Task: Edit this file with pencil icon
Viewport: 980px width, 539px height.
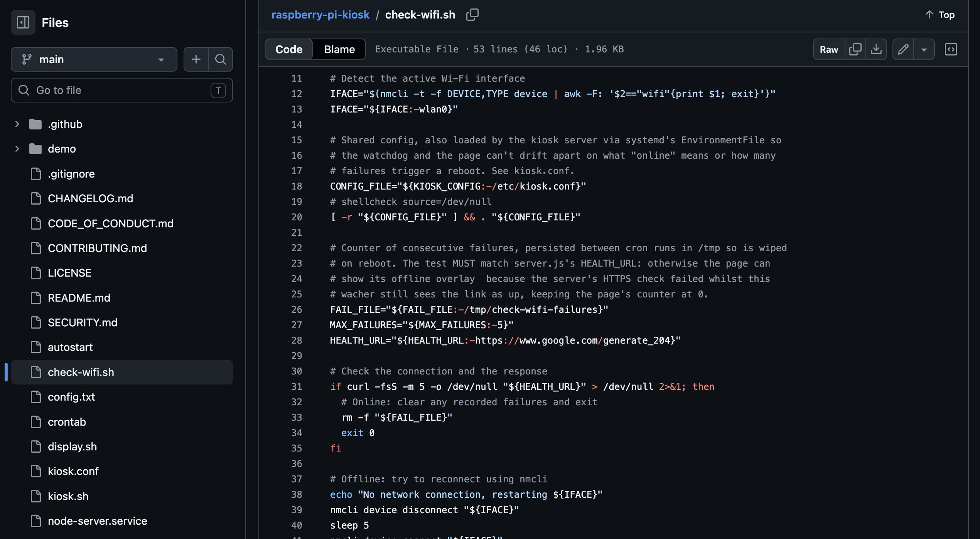Action: pos(903,50)
